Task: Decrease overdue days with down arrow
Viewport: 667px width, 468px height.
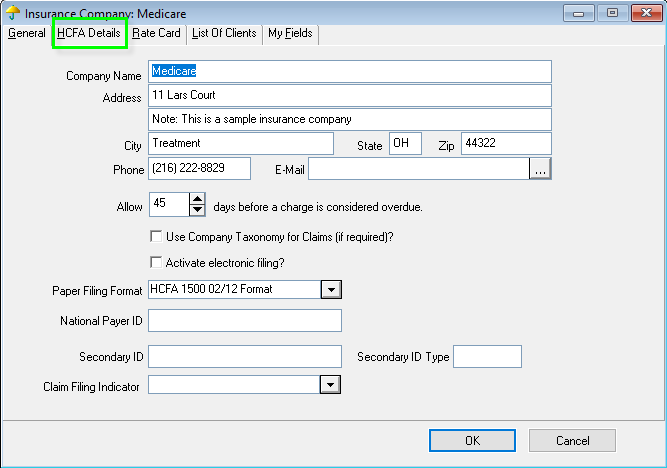Action: point(197,210)
